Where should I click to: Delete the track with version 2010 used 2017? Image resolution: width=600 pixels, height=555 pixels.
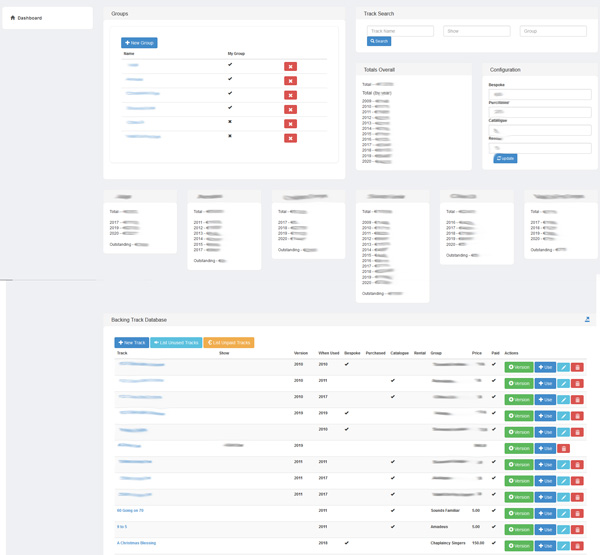pos(577,400)
